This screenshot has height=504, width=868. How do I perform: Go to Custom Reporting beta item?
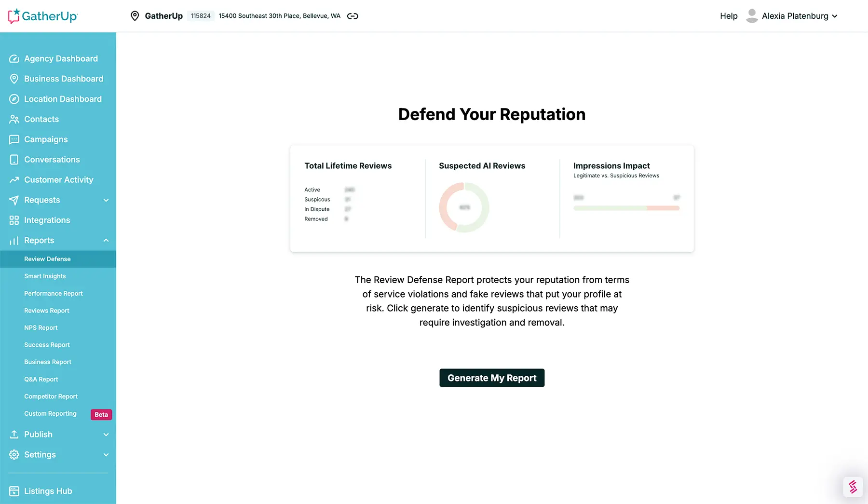pyautogui.click(x=50, y=414)
